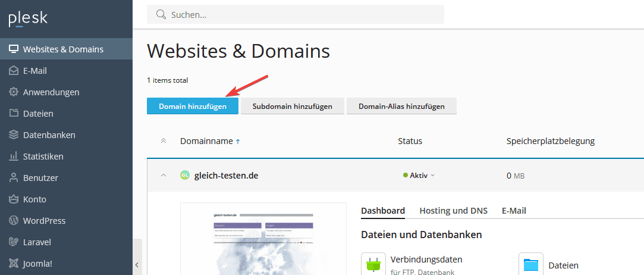Collapse the sidebar with the arrow handle
This screenshot has height=275, width=644.
(137, 265)
